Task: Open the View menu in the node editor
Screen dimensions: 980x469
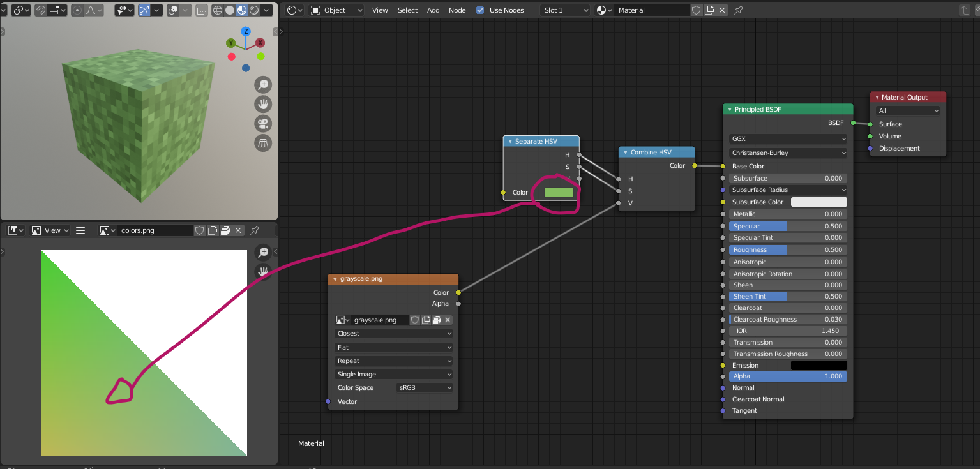Action: point(380,10)
